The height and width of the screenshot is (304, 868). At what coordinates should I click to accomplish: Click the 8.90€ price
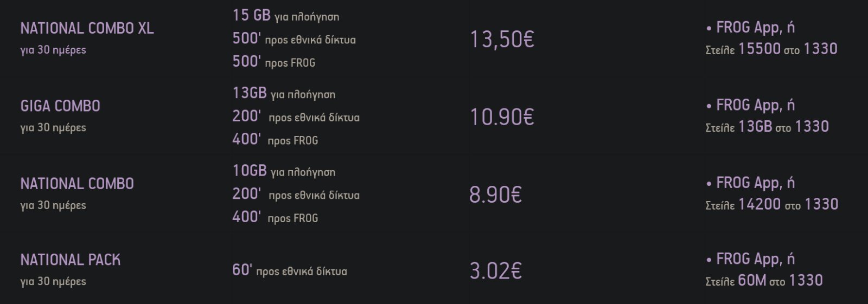coord(495,194)
